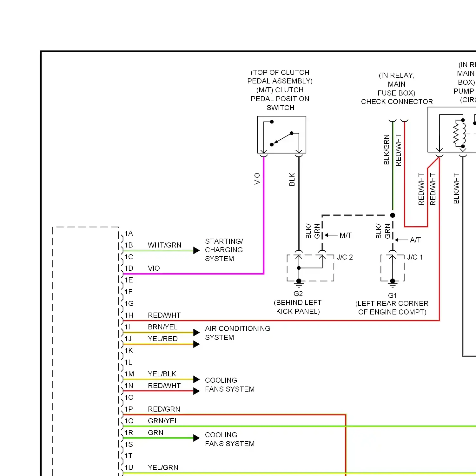Click the clutch pedal position switch symbol
476x476 pixels.
[281, 135]
